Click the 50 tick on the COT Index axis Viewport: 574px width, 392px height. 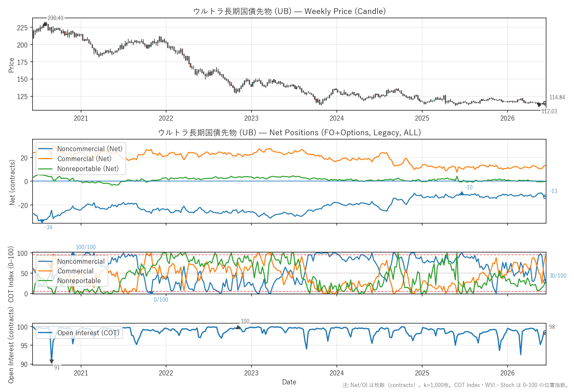click(x=24, y=273)
